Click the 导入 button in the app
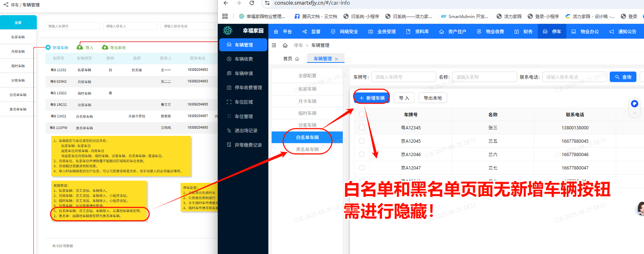 click(x=404, y=98)
